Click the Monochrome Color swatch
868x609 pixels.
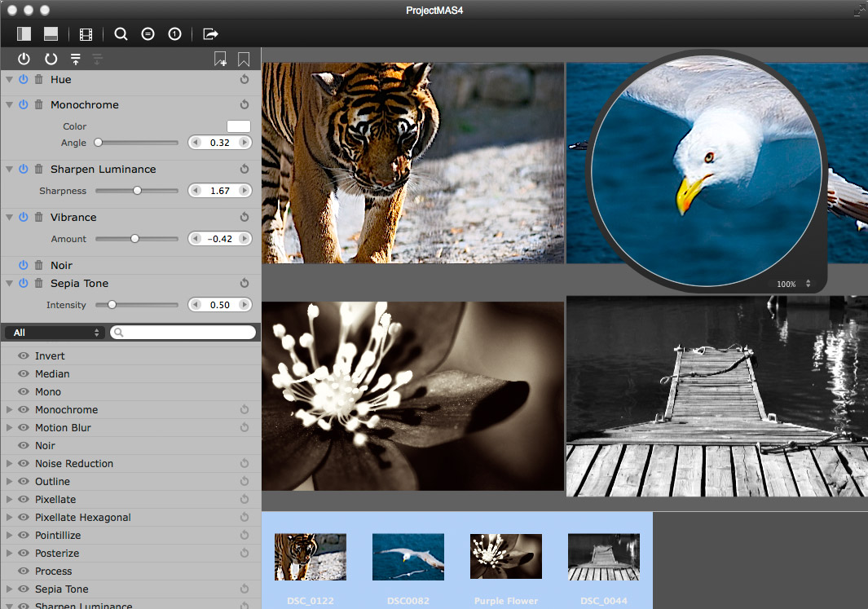click(x=238, y=126)
